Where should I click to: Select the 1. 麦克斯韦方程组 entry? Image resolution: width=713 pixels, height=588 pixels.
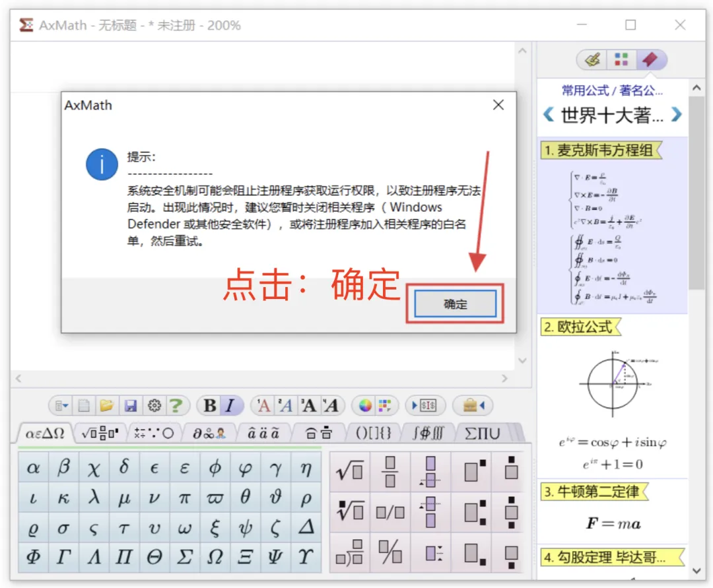coord(601,150)
